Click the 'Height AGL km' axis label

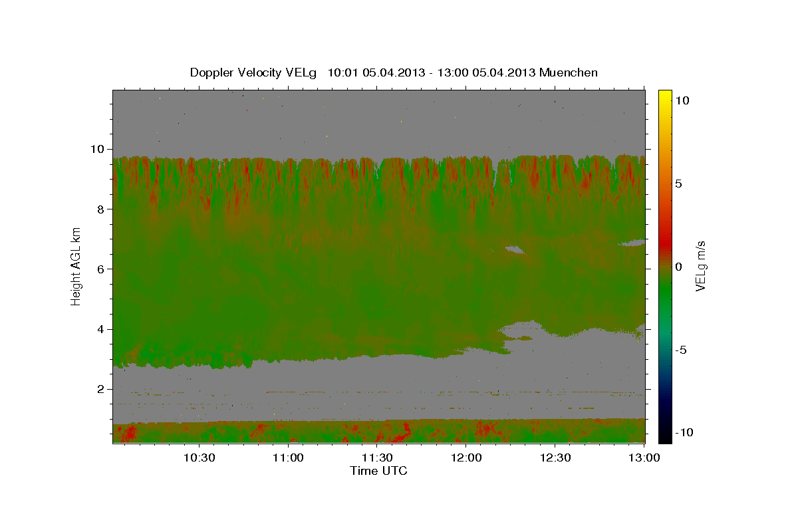click(76, 265)
